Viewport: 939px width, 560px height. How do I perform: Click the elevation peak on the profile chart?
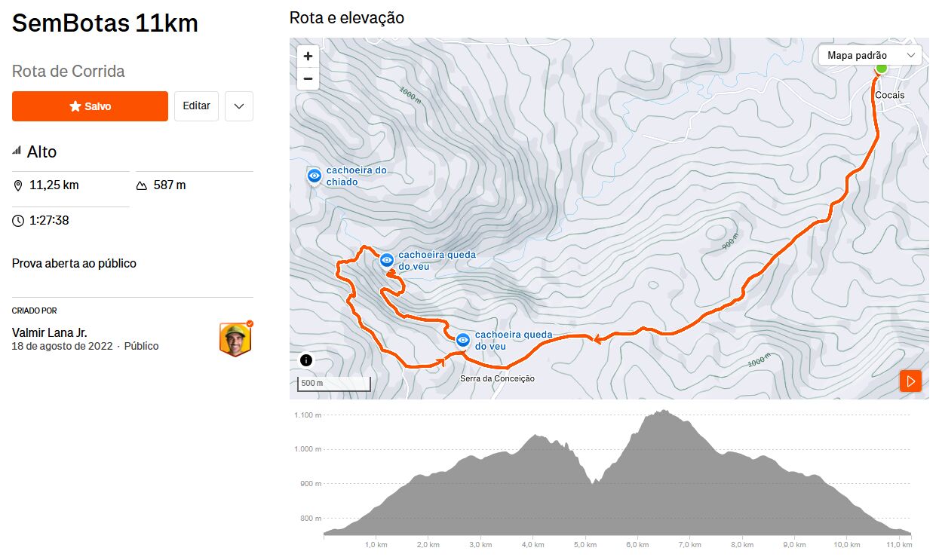(663, 412)
